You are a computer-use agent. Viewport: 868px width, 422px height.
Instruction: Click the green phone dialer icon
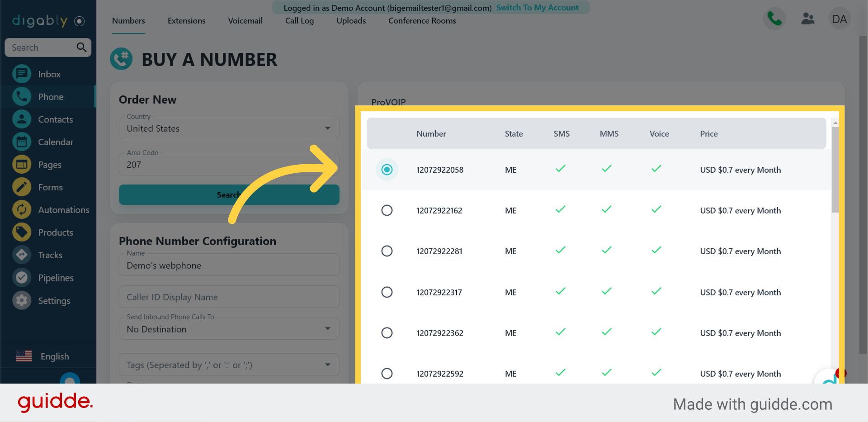(x=774, y=19)
